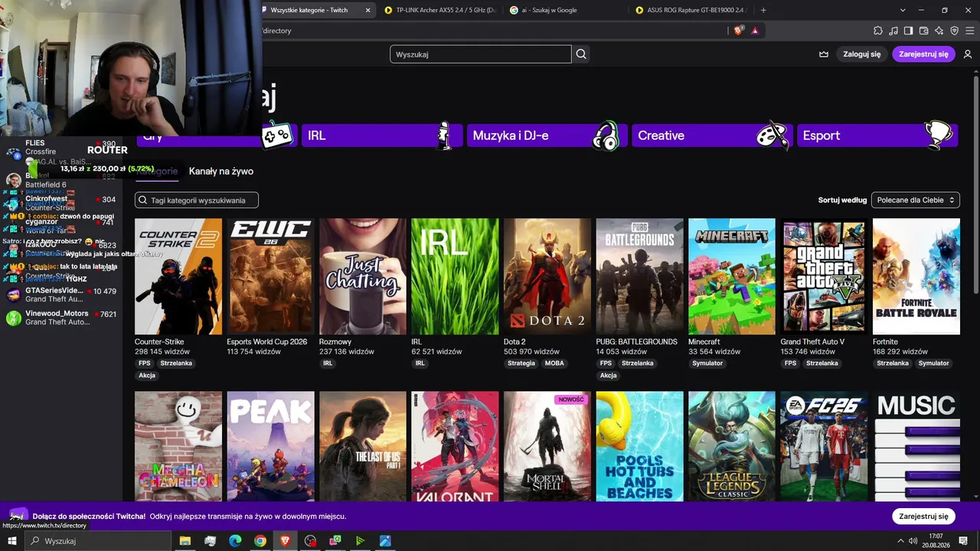980x551 pixels.
Task: Select the Kanały na żywo tab
Action: pos(221,171)
